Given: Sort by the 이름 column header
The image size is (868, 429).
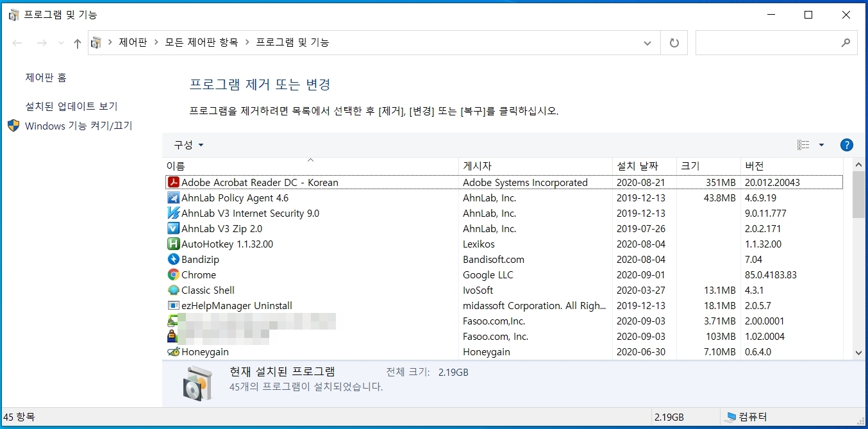Looking at the screenshot, I should pyautogui.click(x=311, y=165).
